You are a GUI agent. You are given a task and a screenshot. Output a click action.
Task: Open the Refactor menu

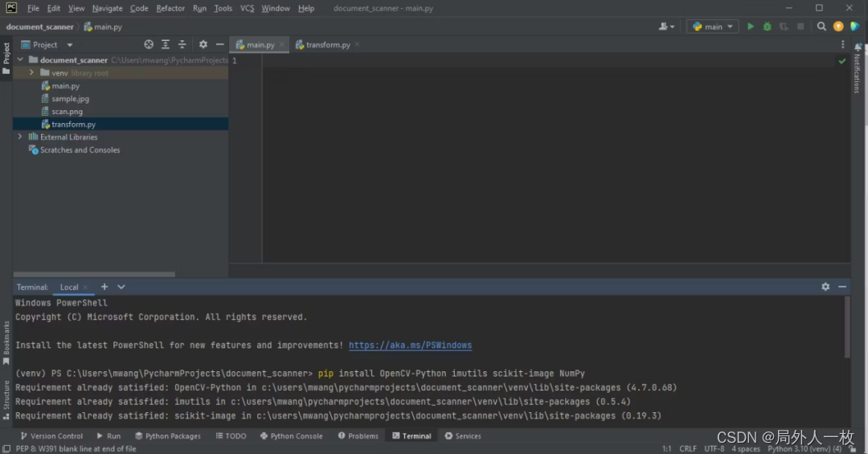click(x=170, y=8)
